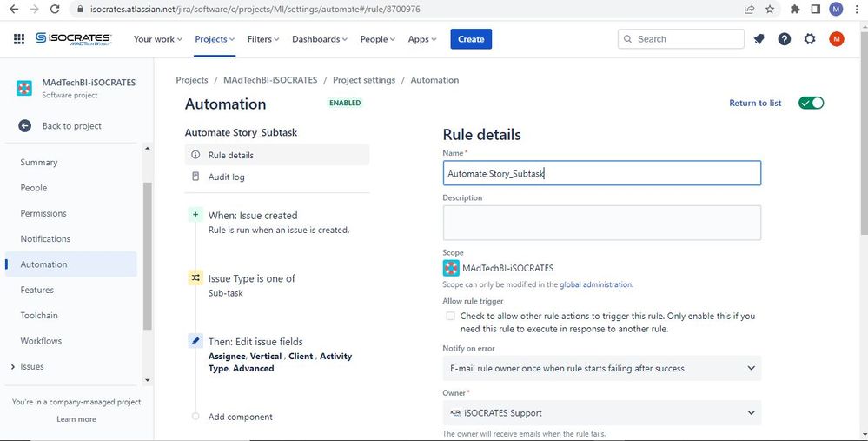The height and width of the screenshot is (441, 868).
Task: Open Toolchain in the settings sidebar
Action: (39, 315)
